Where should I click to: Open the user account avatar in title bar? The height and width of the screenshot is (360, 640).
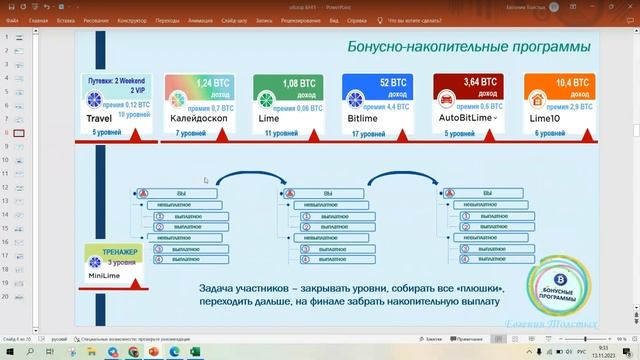pos(554,7)
